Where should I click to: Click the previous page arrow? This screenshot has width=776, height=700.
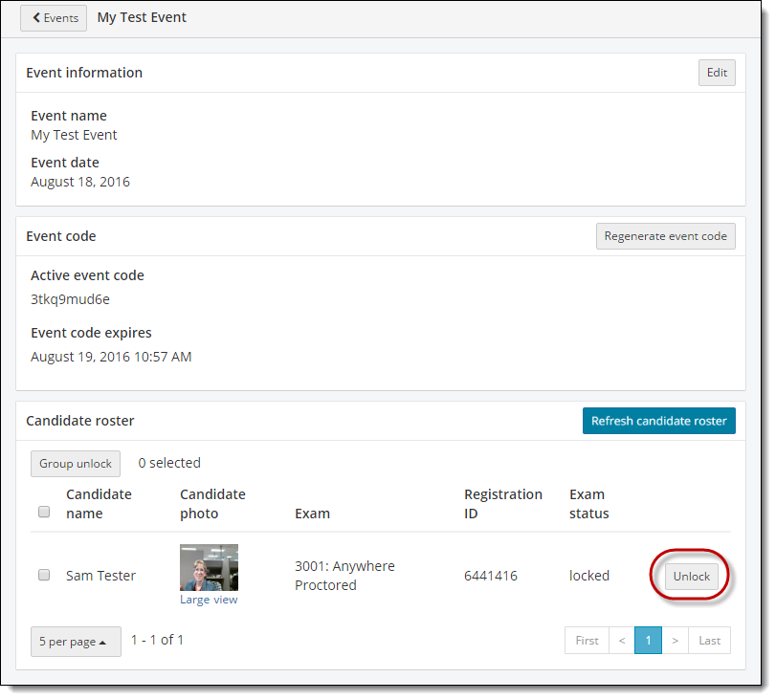(x=622, y=641)
